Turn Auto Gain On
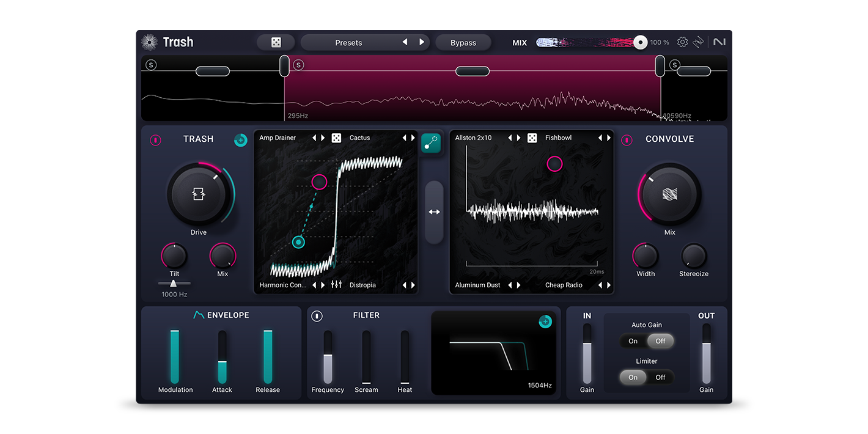 [x=633, y=341]
